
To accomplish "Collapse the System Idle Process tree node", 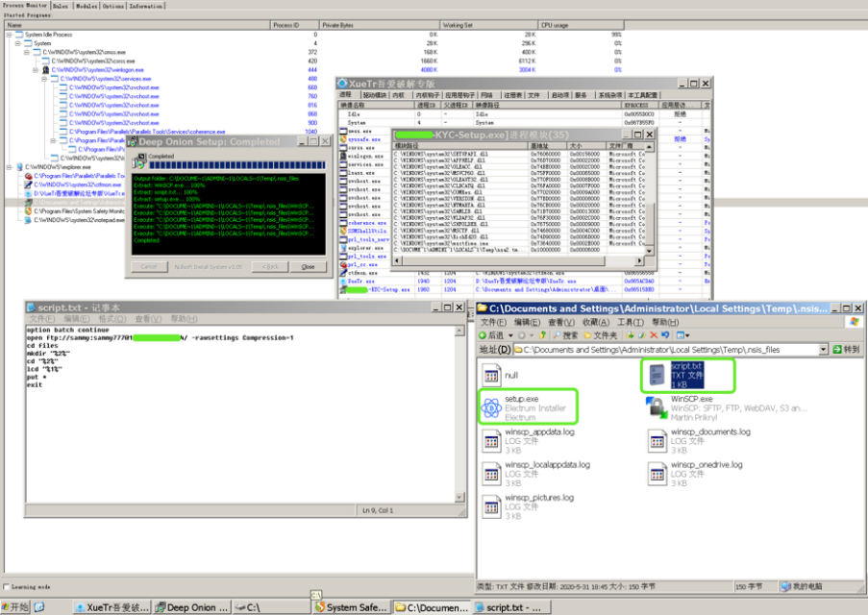I will 9,35.
